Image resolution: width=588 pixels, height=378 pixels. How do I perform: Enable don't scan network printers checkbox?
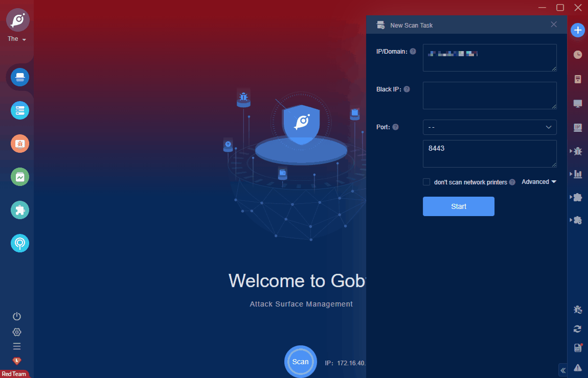click(426, 182)
